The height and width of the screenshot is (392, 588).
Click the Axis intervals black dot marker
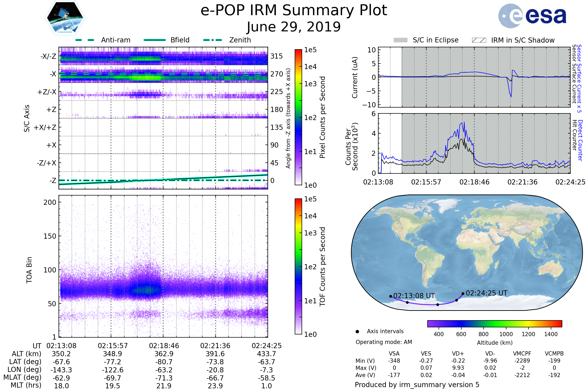tap(357, 331)
